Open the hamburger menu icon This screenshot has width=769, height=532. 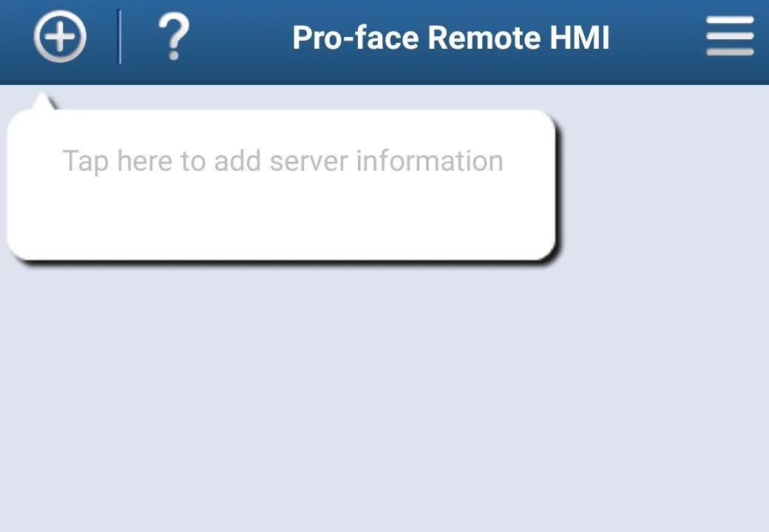730,35
